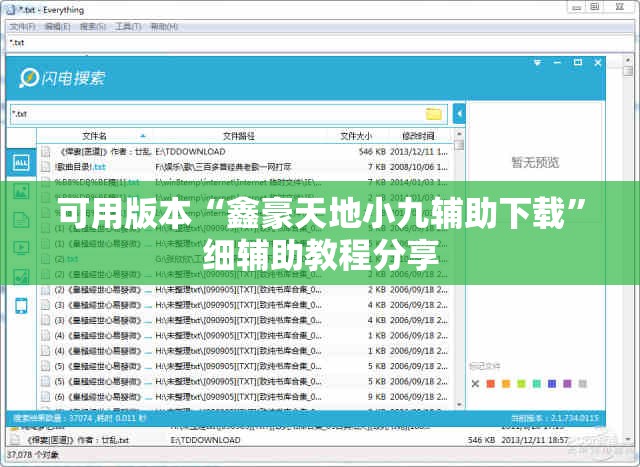Tag file with the yellow-green swatch
Screen dimensions: 640x467
coord(521,384)
